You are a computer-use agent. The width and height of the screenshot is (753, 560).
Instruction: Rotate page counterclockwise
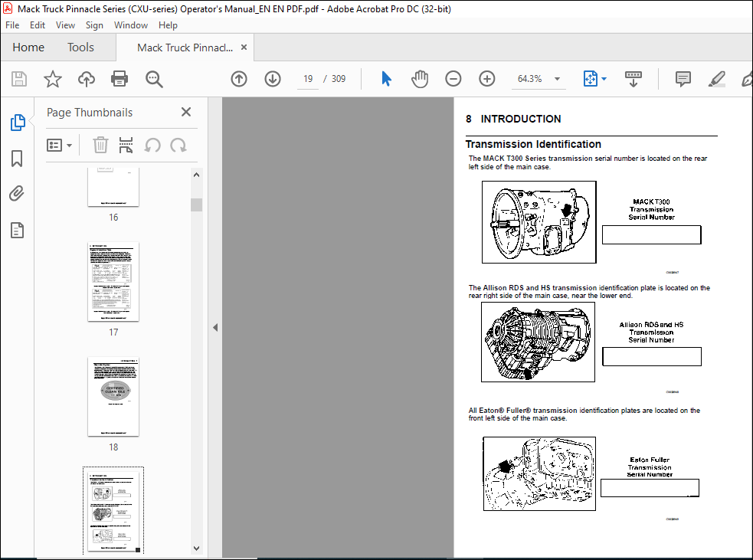(x=152, y=145)
